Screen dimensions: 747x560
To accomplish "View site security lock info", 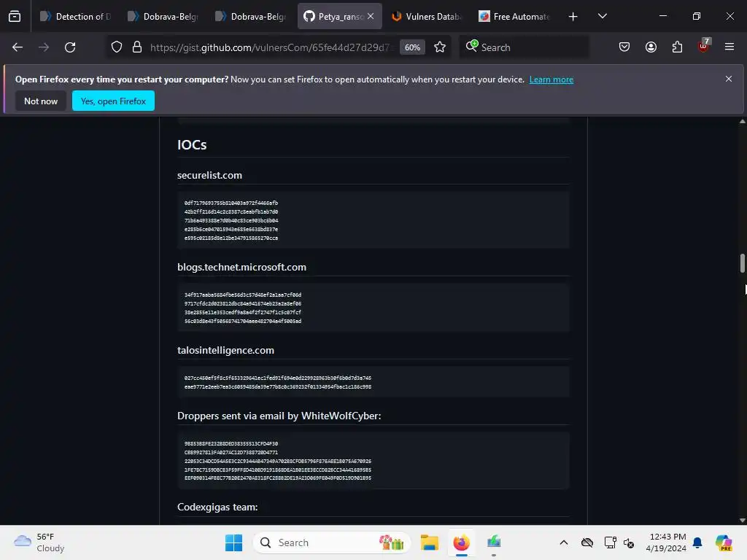I will 137,47.
